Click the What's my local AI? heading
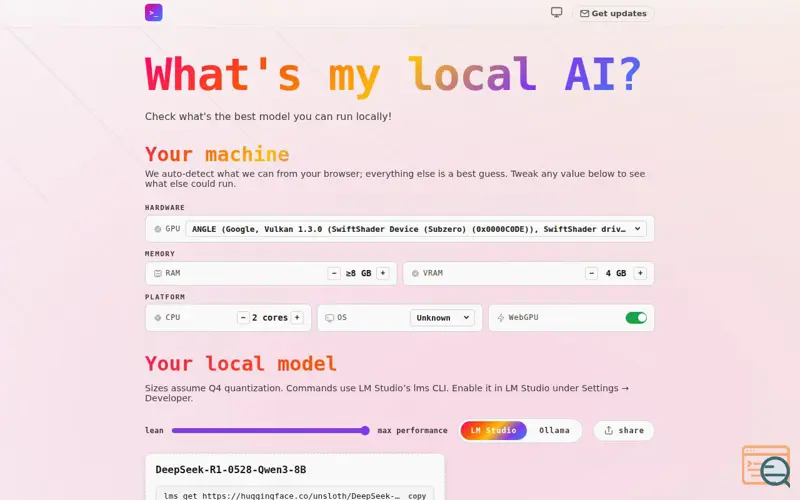 click(393, 75)
